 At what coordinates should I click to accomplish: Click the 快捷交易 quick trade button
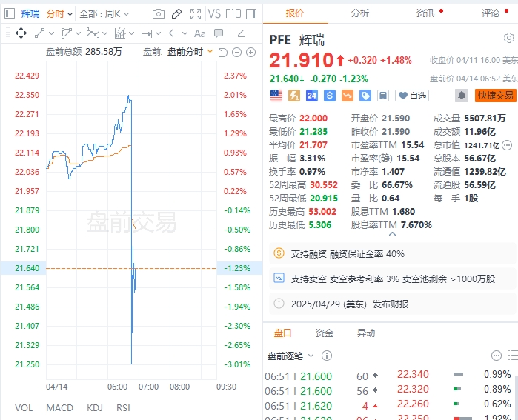coord(496,96)
